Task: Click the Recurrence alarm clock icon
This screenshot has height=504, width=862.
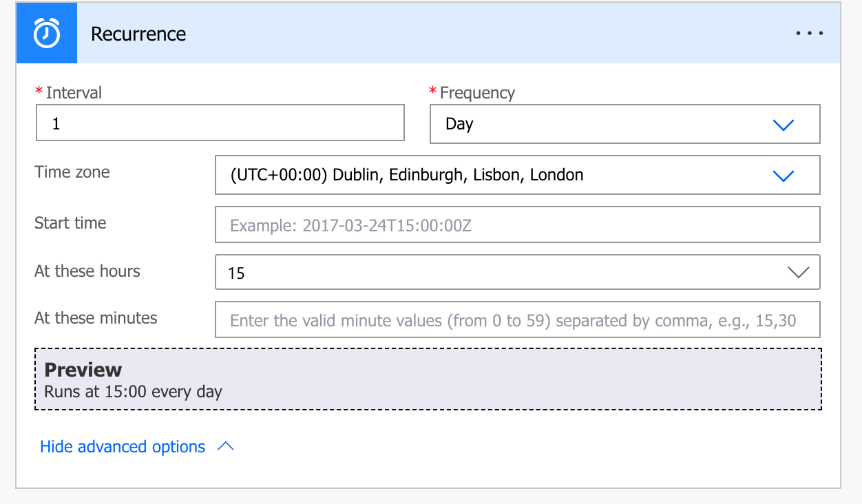Action: coord(47,34)
